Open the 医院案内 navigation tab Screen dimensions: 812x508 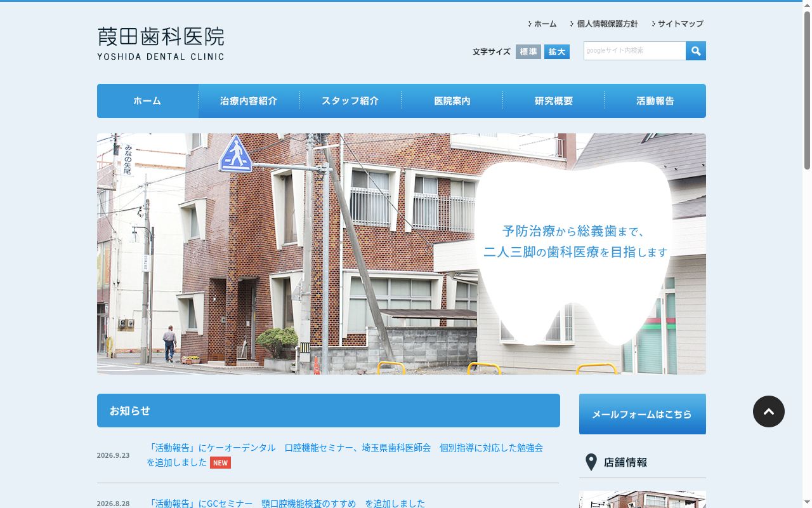(x=452, y=101)
